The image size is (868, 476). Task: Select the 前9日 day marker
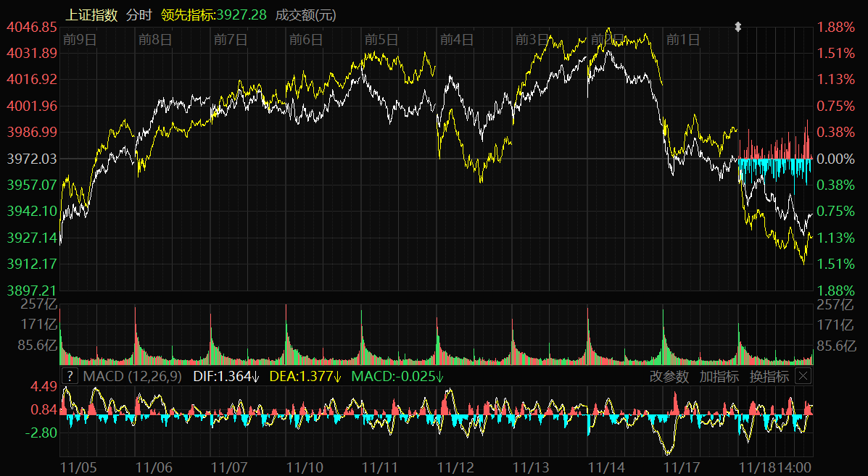[x=80, y=39]
